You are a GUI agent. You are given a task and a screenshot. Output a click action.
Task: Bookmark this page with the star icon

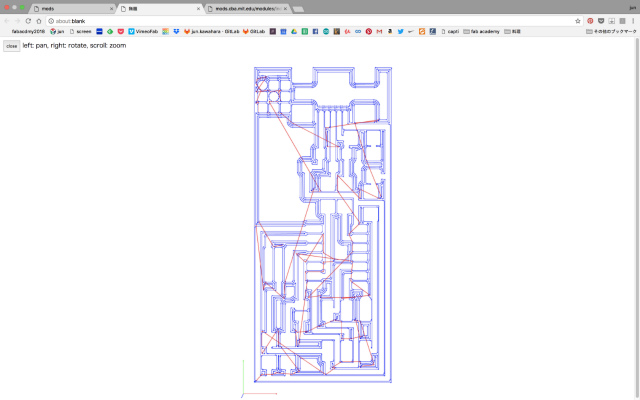pyautogui.click(x=578, y=21)
